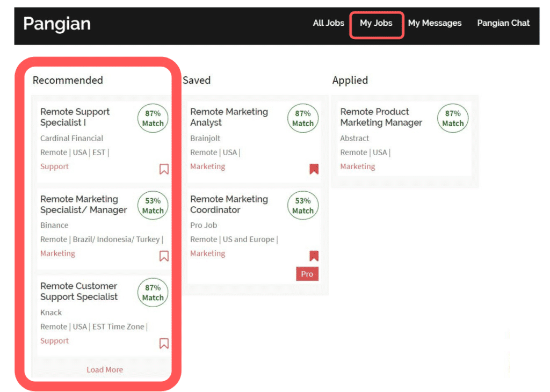
Task: Select Brainjolt card's 'Remote | USA |' text
Action: pyautogui.click(x=215, y=153)
